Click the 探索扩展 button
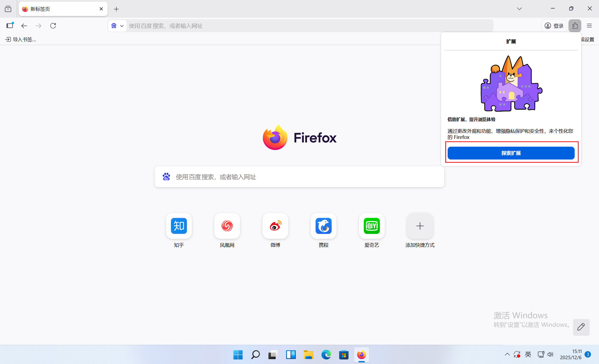Image resolution: width=599 pixels, height=364 pixels. click(x=511, y=153)
